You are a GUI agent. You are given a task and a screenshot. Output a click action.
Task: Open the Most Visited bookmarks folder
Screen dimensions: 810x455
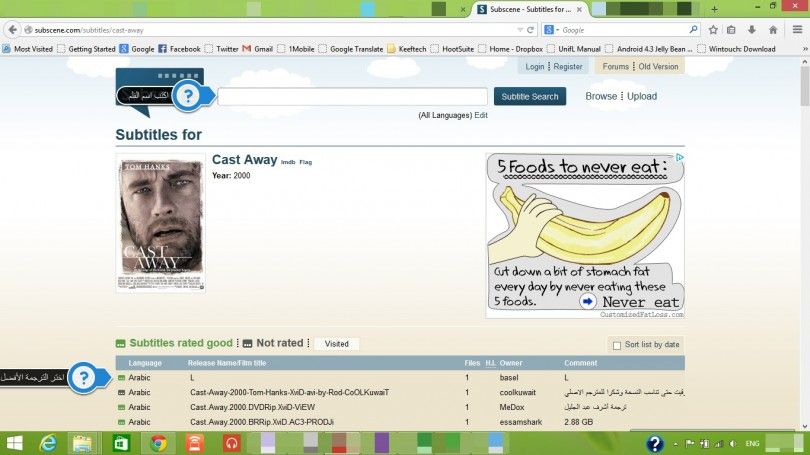coord(28,48)
